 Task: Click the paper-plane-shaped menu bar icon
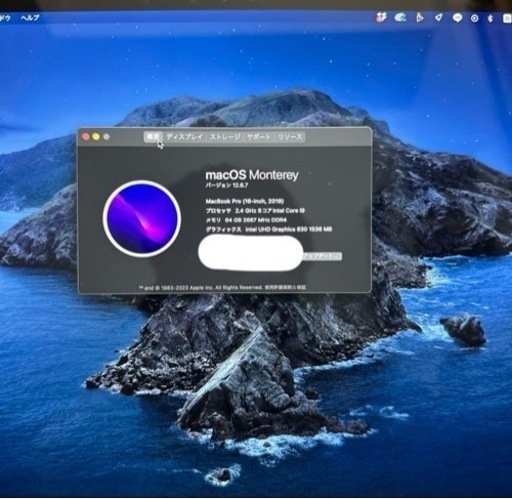click(439, 17)
